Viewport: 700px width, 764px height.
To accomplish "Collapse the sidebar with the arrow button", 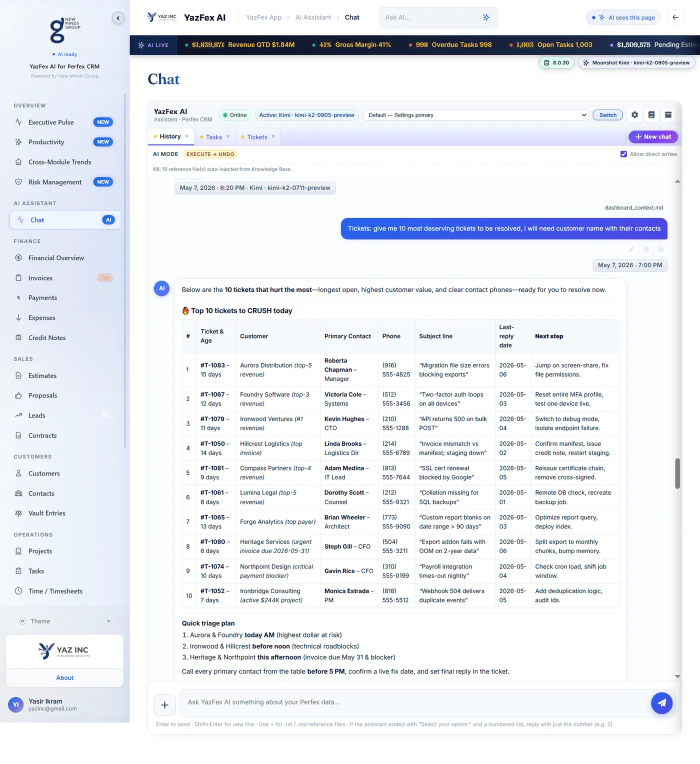I will click(x=118, y=18).
